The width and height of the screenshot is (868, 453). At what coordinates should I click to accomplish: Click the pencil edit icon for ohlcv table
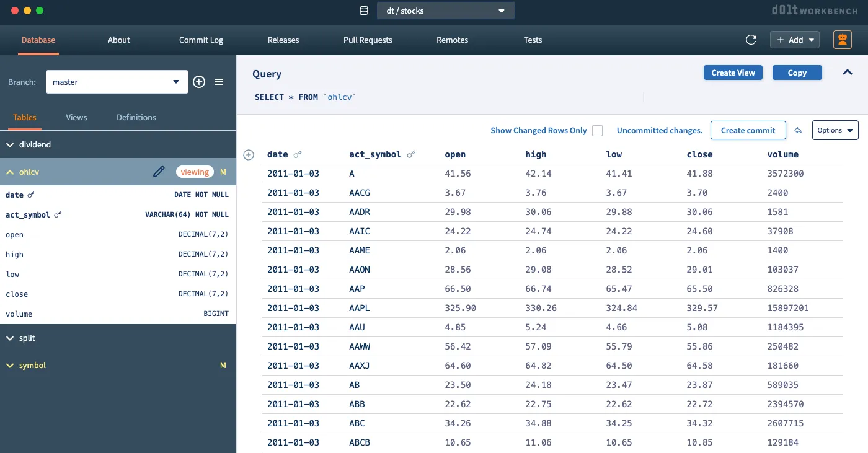click(159, 172)
